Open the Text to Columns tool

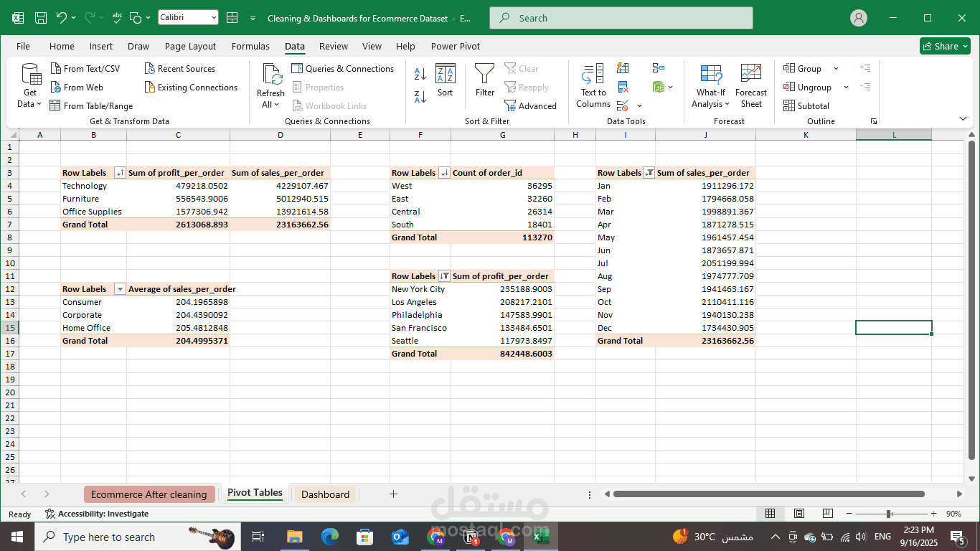(593, 86)
